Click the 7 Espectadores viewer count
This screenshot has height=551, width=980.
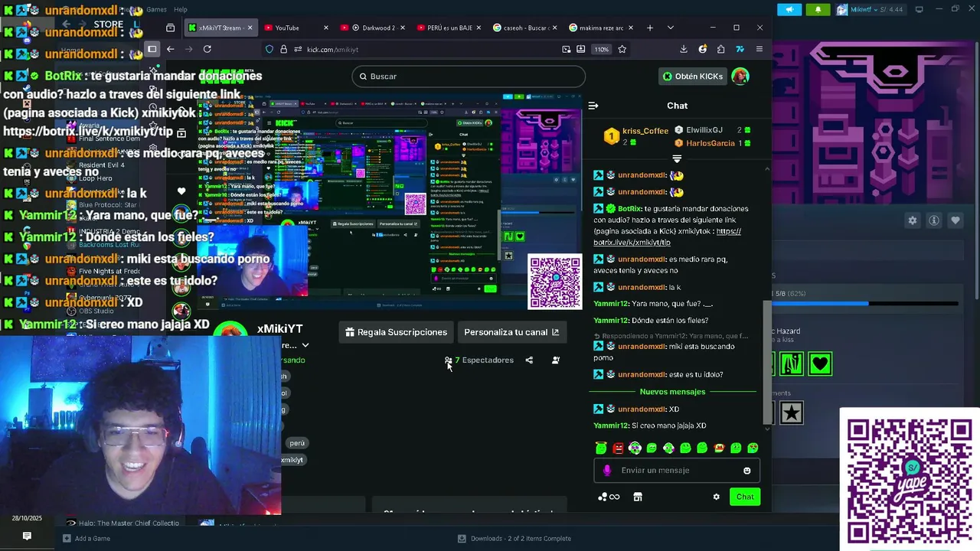[479, 360]
